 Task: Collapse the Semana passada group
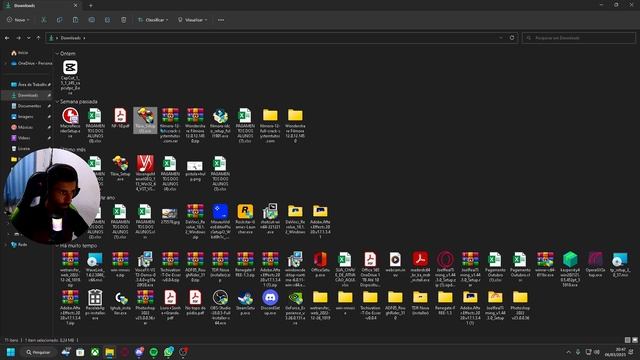point(57,101)
